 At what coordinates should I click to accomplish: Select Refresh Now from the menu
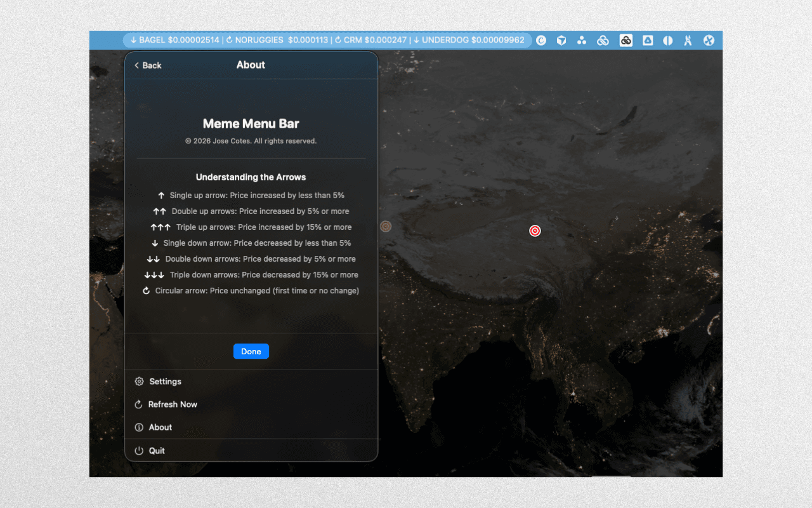coord(171,404)
